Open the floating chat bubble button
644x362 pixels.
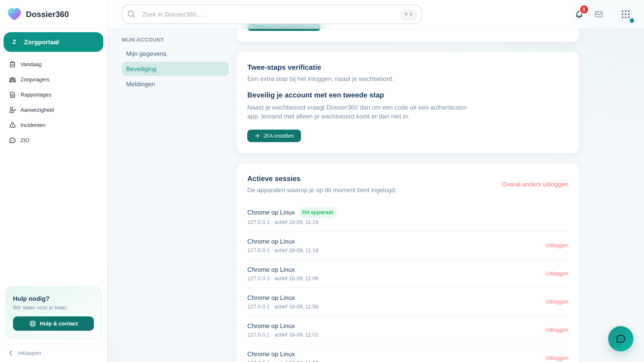[x=621, y=339]
